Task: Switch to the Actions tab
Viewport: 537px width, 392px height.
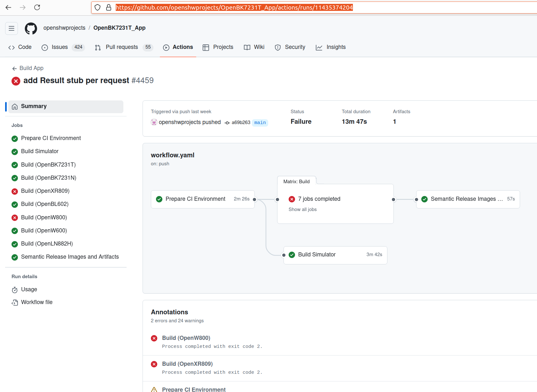Action: click(178, 47)
